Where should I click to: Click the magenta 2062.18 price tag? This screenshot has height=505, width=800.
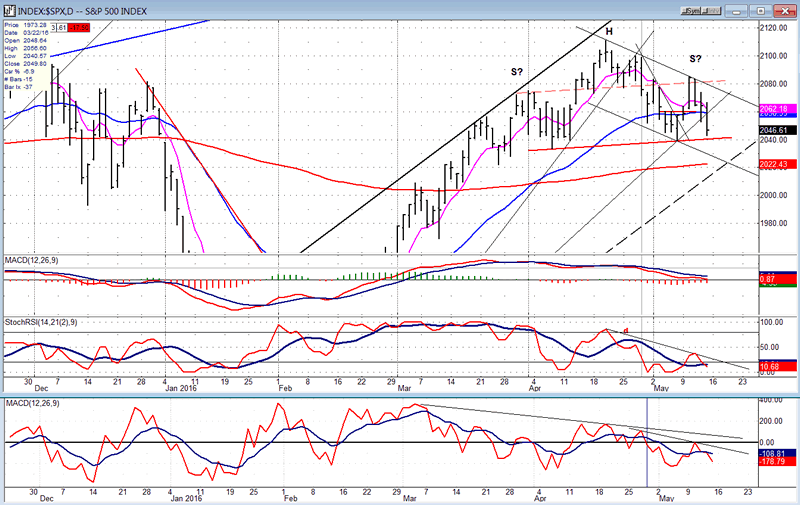[779, 108]
